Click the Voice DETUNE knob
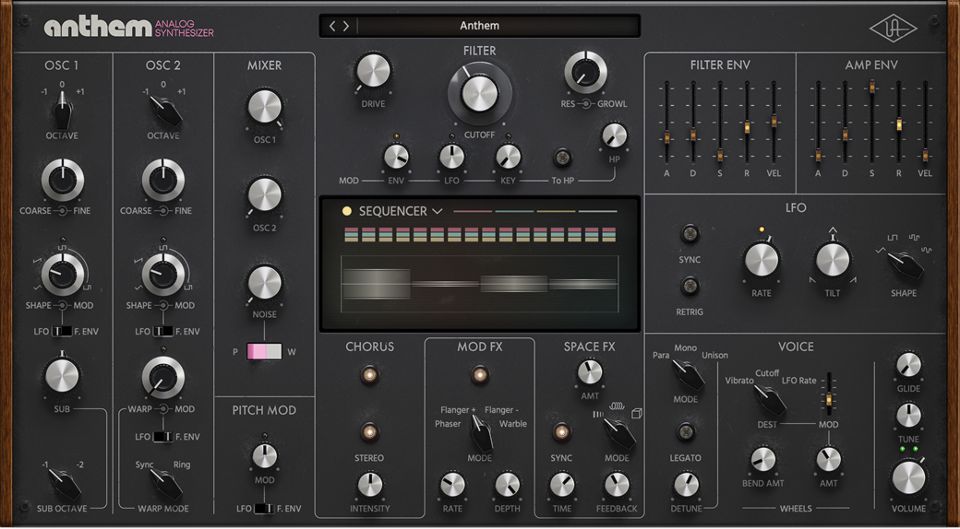 pyautogui.click(x=686, y=485)
